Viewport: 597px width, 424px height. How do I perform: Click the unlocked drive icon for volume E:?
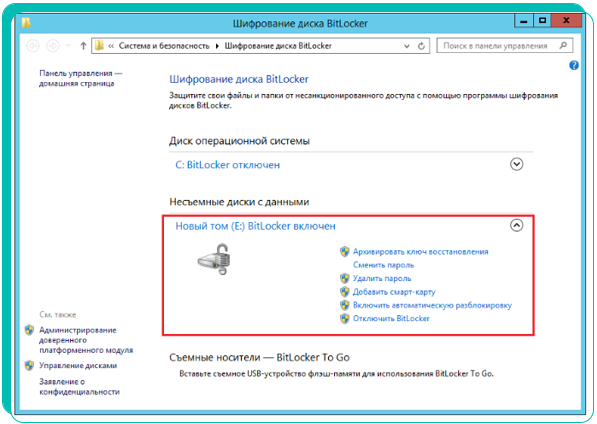click(214, 259)
